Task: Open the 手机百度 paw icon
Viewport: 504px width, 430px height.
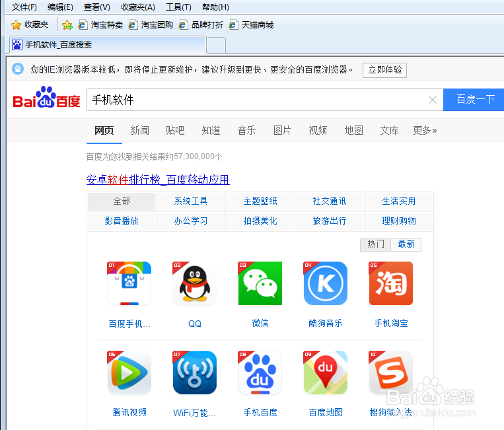Action: pos(260,373)
